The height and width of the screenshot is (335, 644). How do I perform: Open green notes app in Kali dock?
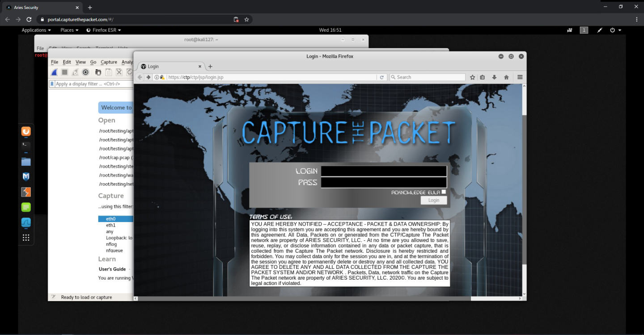coord(26,207)
